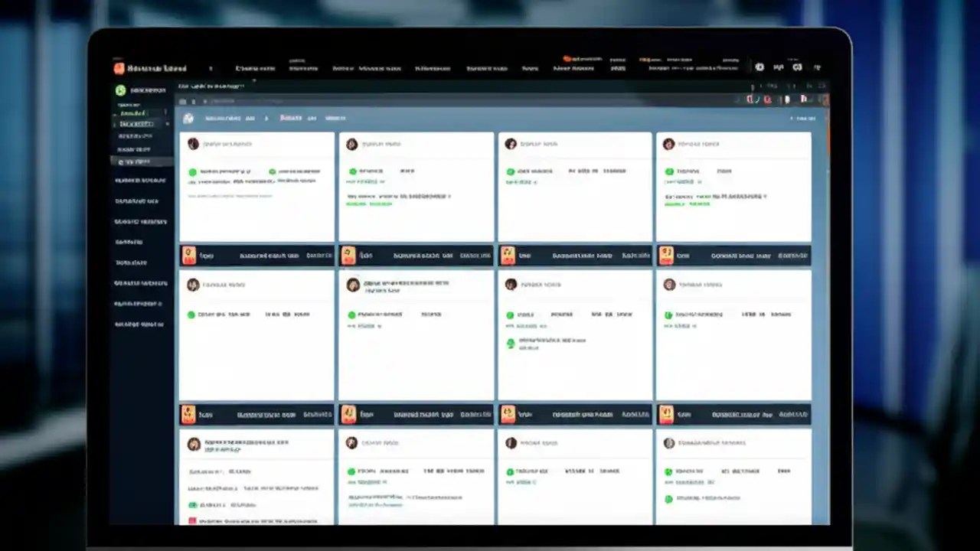
Task: Open the green workspace icon atop the sidebar
Action: pyautogui.click(x=120, y=90)
